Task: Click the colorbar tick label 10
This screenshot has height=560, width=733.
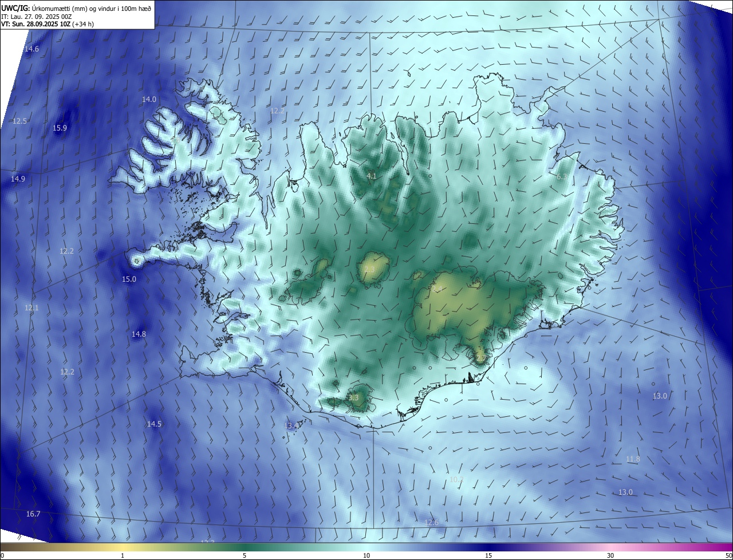Action: click(x=366, y=555)
